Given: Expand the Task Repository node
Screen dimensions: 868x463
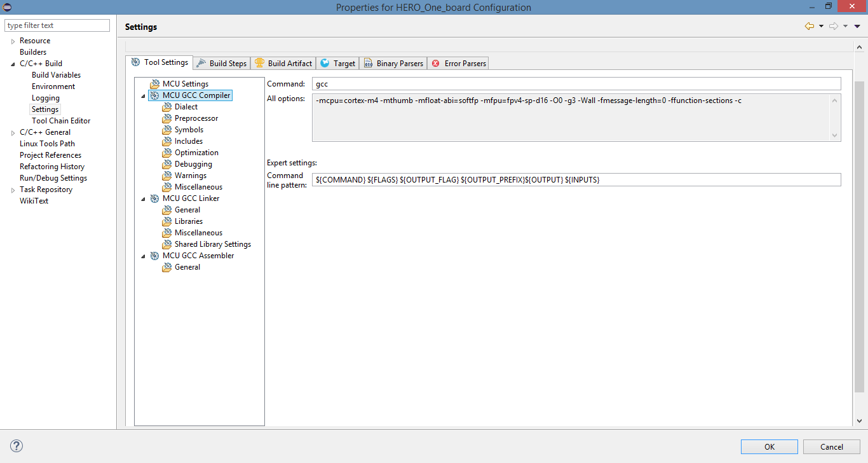Looking at the screenshot, I should coord(13,190).
